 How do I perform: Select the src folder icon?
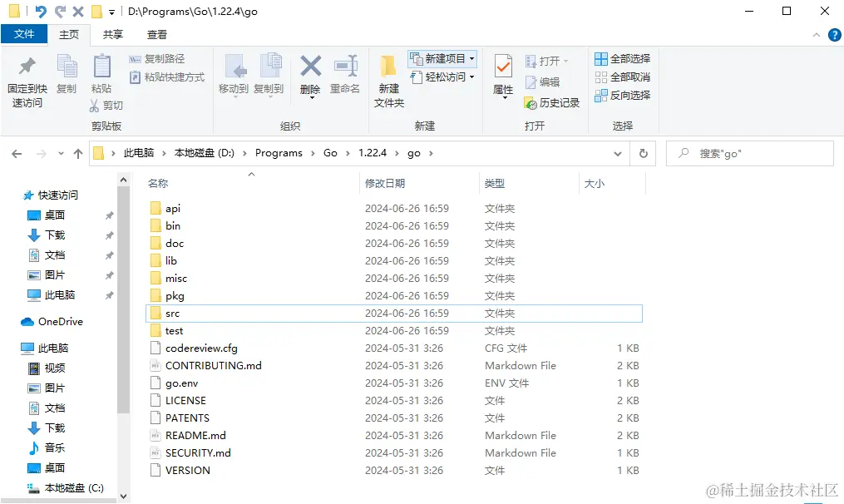tap(155, 313)
